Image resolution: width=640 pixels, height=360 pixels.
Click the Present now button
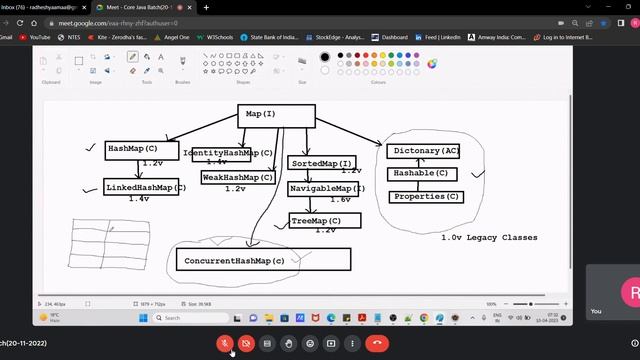coord(331,343)
